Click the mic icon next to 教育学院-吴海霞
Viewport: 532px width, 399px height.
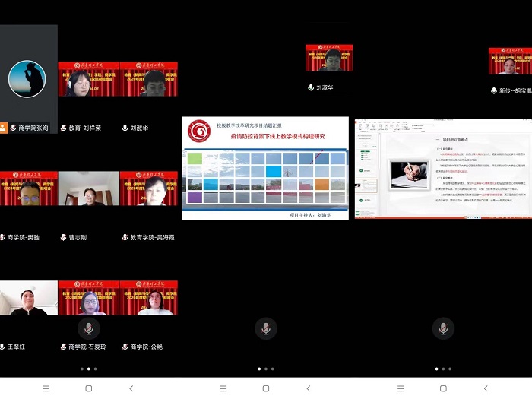[x=125, y=238]
